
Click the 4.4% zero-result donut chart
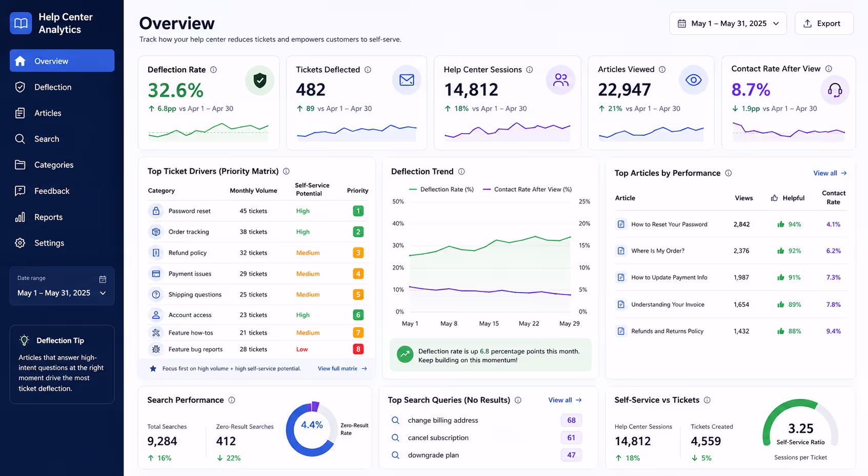pos(311,429)
